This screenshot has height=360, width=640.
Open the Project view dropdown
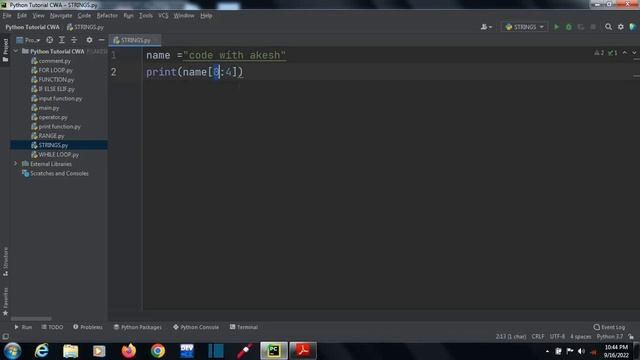28,40
